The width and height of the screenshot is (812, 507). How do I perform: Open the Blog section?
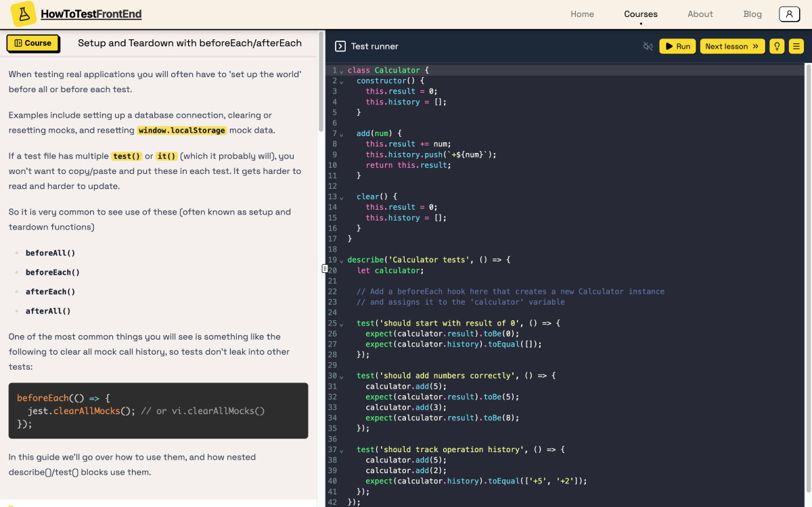752,14
